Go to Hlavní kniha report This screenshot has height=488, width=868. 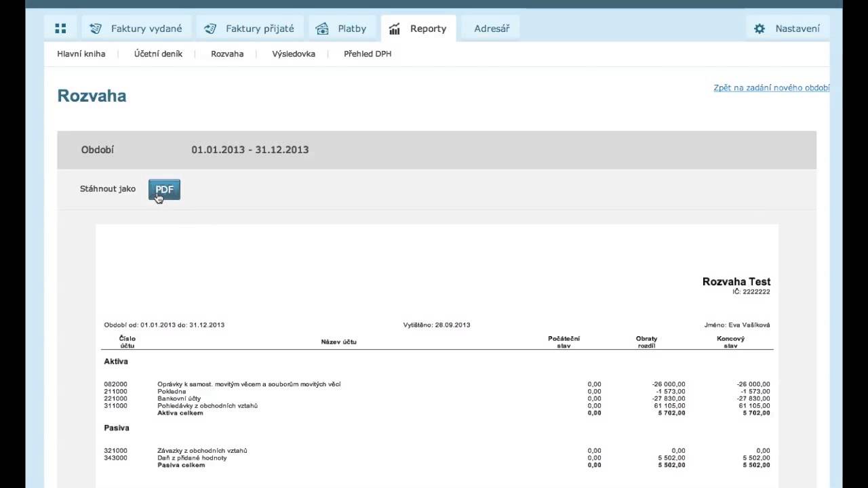[81, 54]
